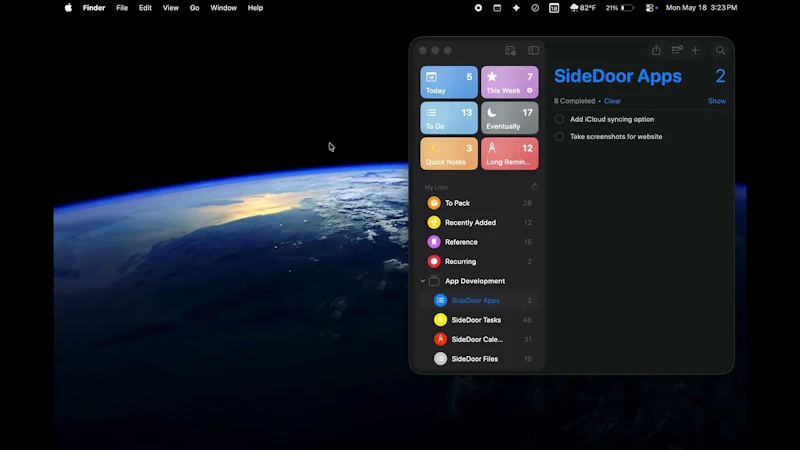Image resolution: width=800 pixels, height=450 pixels.
Task: Open Control Center from the menu bar
Action: 651,8
